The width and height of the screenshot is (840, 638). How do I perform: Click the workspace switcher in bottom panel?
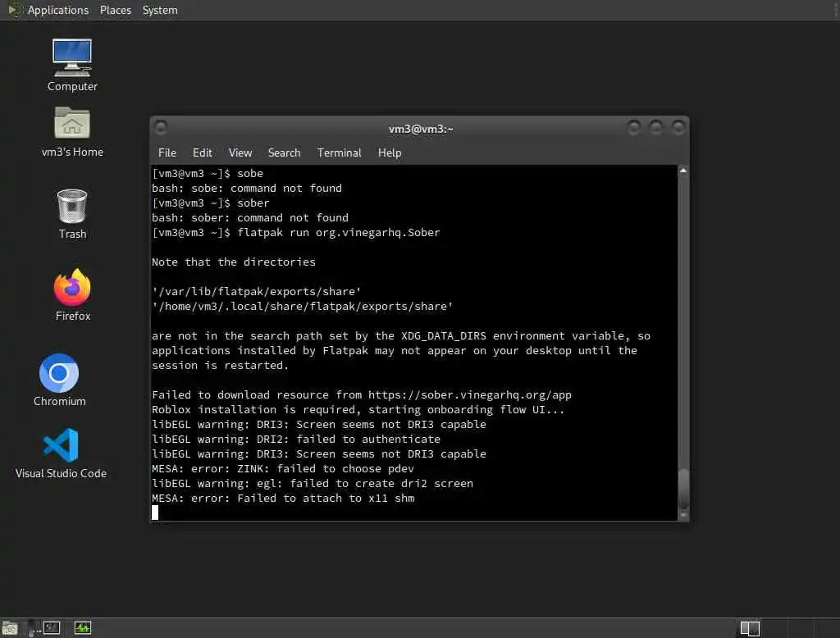coord(750,628)
